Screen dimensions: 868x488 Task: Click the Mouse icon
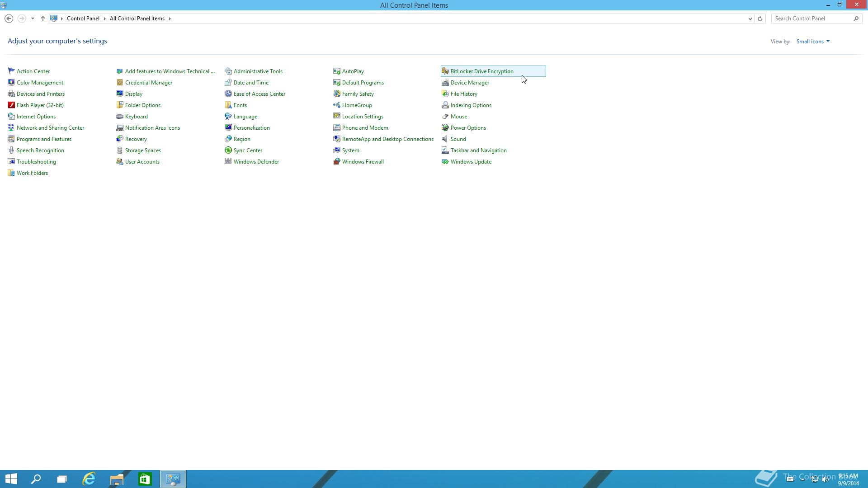445,116
